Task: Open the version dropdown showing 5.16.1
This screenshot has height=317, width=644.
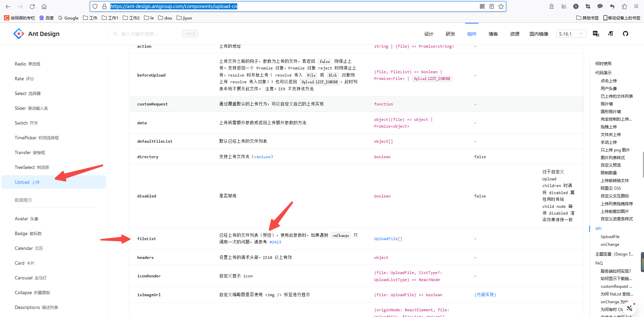Action: 571,34
